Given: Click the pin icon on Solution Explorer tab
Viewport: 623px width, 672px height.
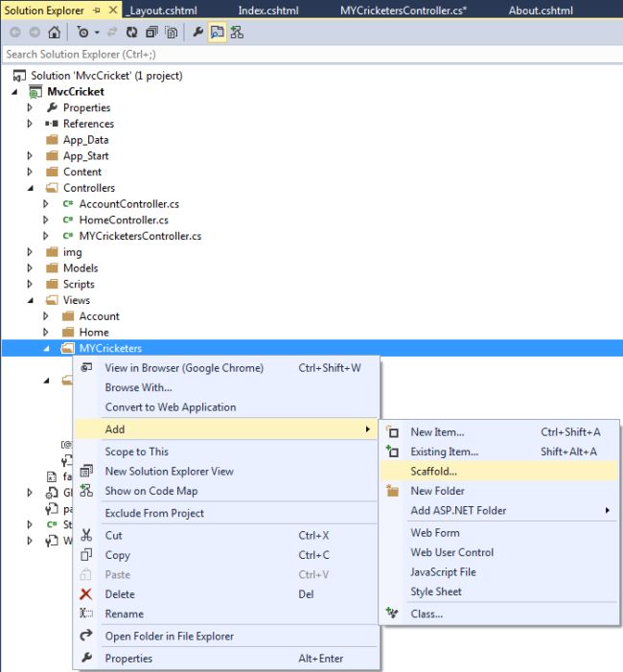Looking at the screenshot, I should pos(97,10).
